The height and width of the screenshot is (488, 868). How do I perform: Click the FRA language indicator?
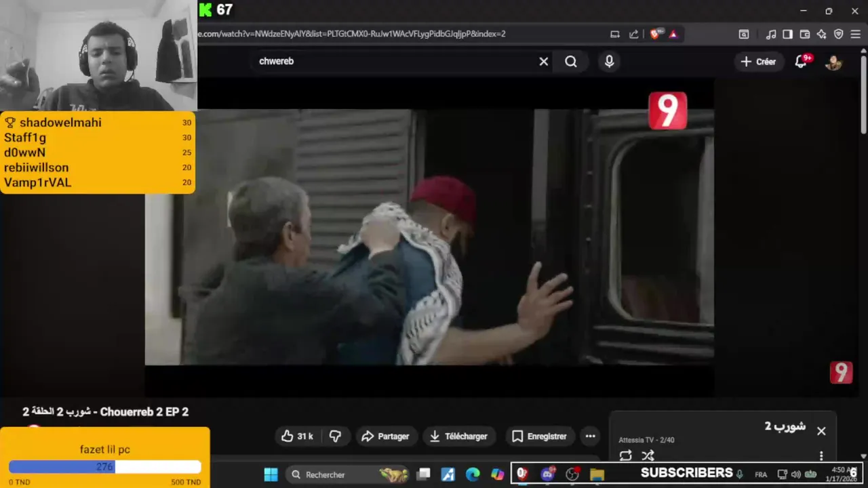tap(761, 474)
